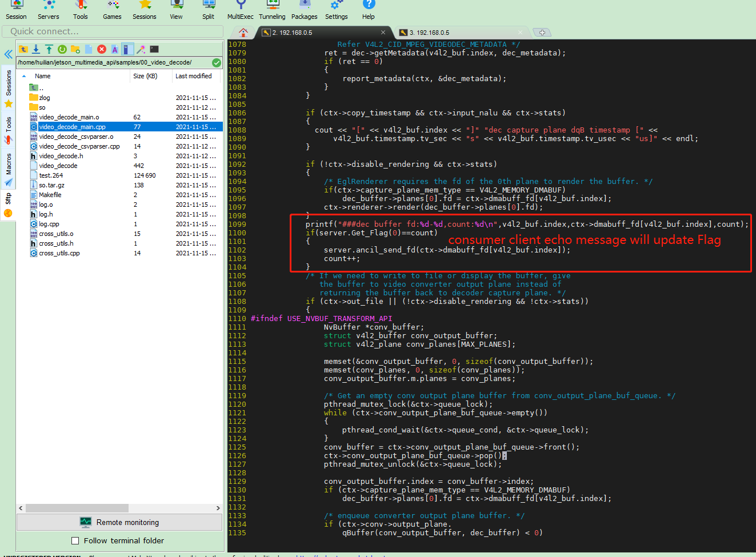Click the download selected files icon
This screenshot has width=756, height=557.
[x=36, y=49]
